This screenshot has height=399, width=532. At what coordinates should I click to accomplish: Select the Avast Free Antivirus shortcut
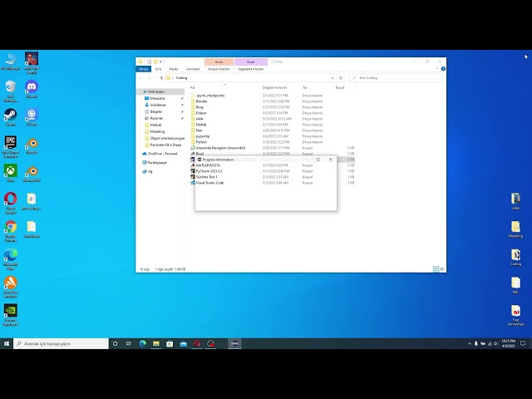(11, 287)
